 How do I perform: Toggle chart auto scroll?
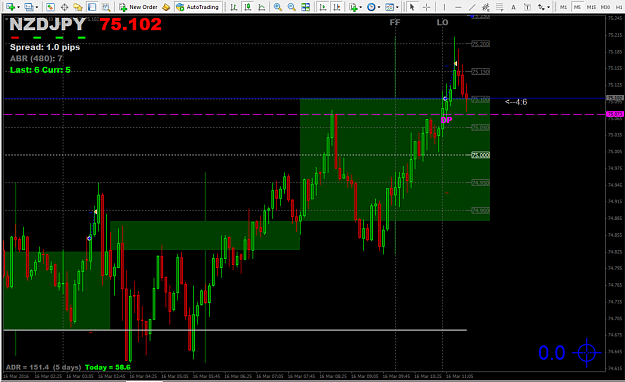pos(323,7)
